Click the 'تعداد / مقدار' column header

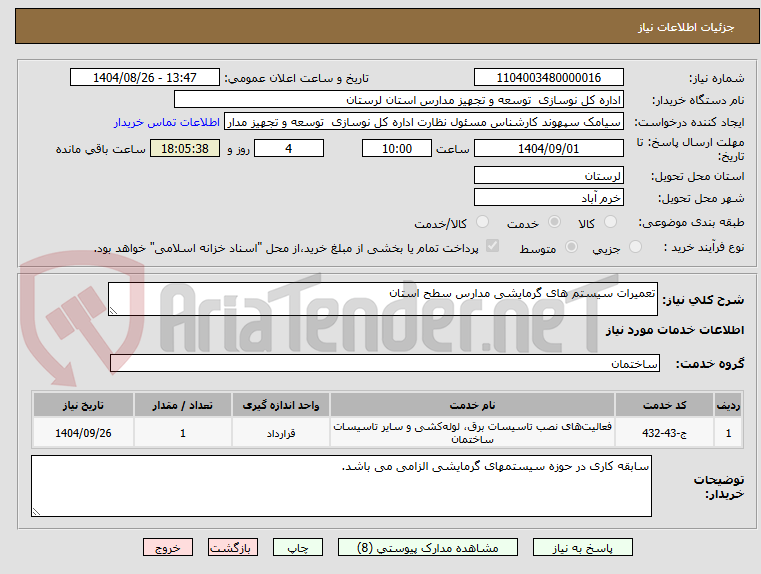pyautogui.click(x=182, y=405)
